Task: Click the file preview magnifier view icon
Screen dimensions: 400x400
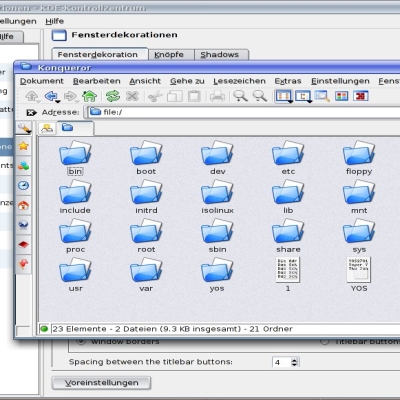Action: (322, 96)
